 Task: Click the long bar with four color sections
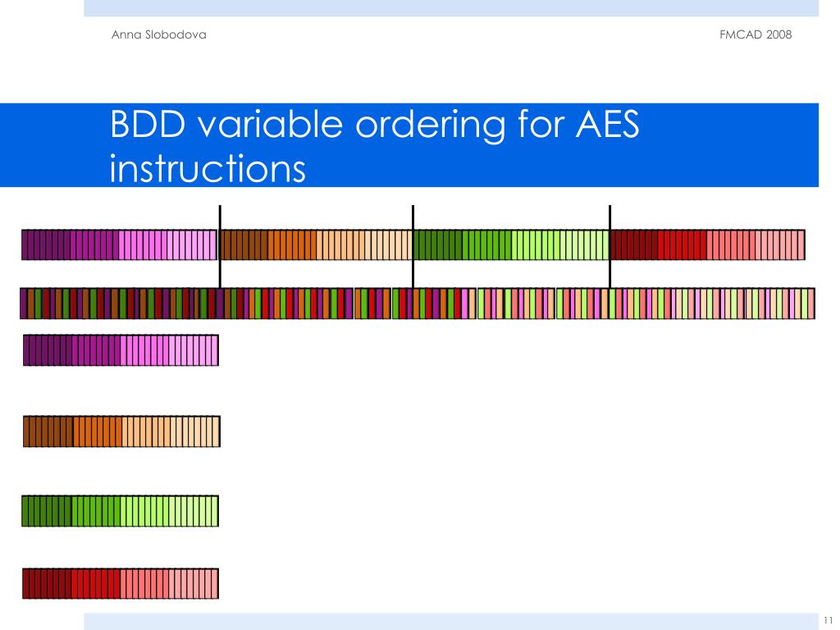pyautogui.click(x=413, y=244)
